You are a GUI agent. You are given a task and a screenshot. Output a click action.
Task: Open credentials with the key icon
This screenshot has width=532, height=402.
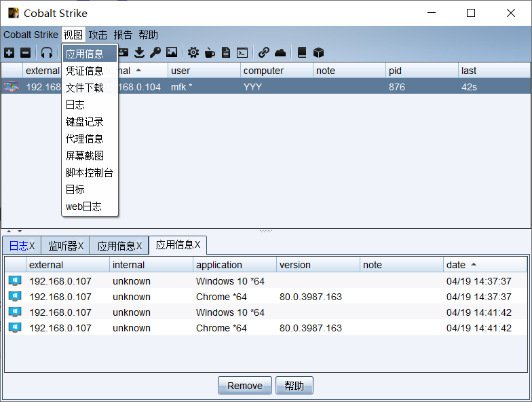tap(155, 52)
